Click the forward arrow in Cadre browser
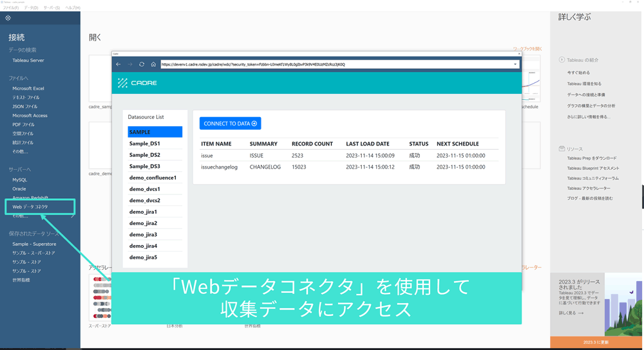The height and width of the screenshot is (350, 644). click(130, 64)
